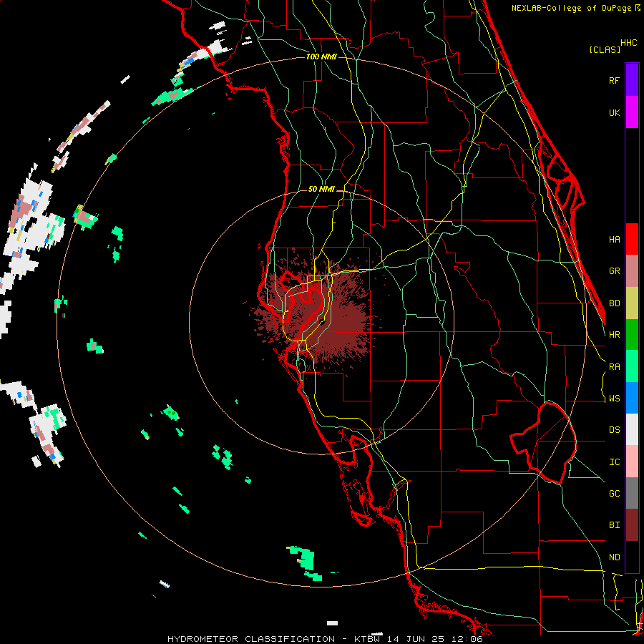Click the HR legend label
Image resolution: width=644 pixels, height=644 pixels.
(614, 335)
